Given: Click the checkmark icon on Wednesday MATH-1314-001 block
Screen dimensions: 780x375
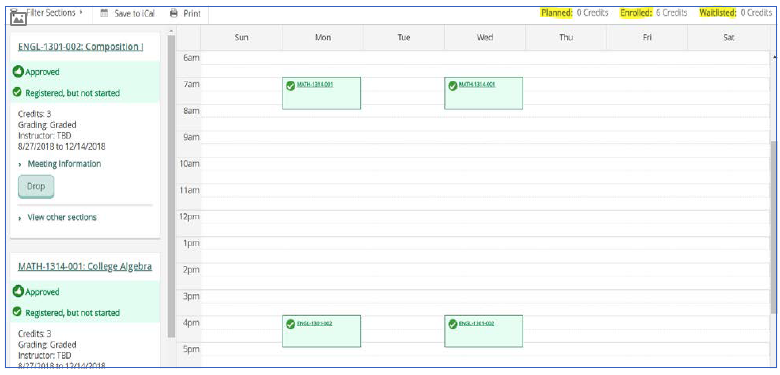Looking at the screenshot, I should [x=453, y=86].
